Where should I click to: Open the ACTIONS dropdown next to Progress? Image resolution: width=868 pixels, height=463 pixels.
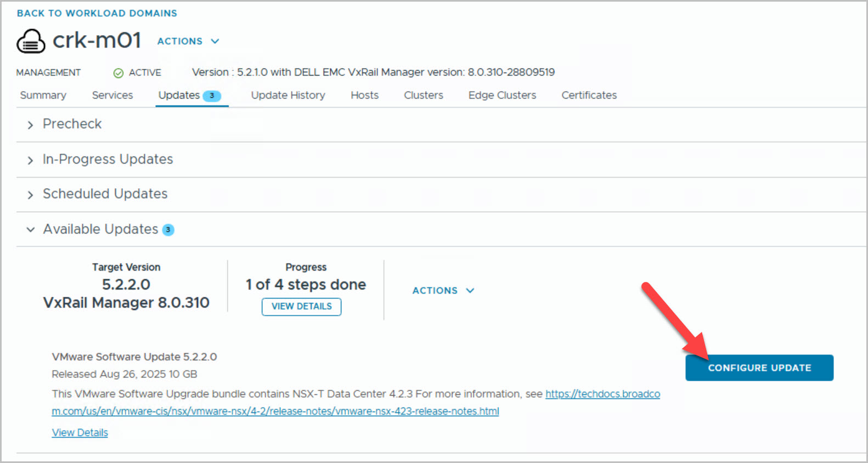tap(443, 291)
